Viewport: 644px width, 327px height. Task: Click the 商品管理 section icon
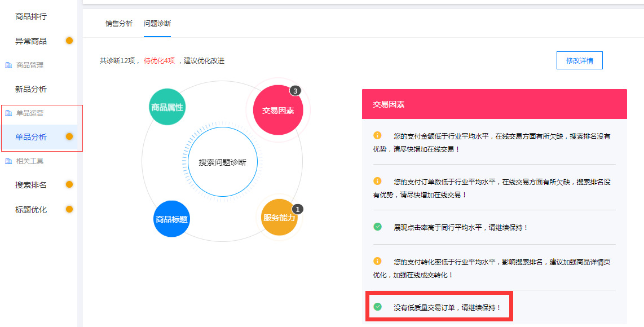(8, 65)
